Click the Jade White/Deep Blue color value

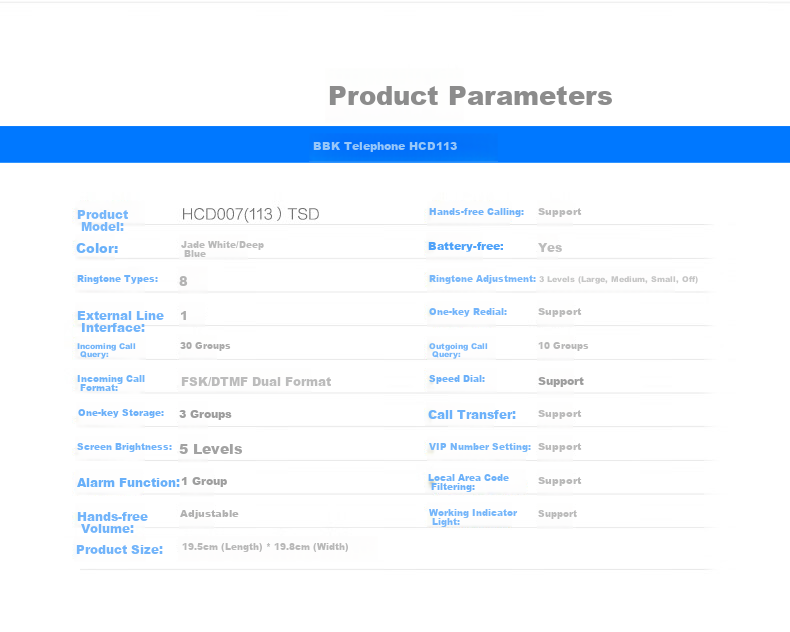tap(222, 249)
